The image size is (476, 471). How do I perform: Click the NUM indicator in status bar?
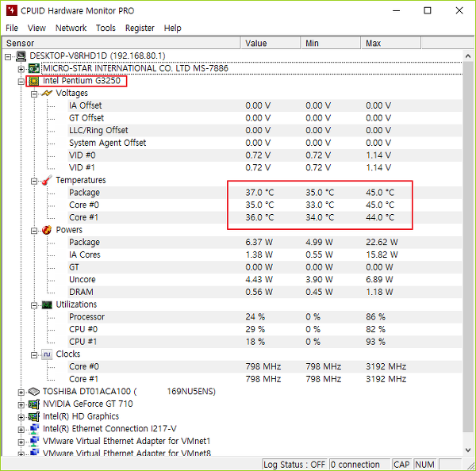[424, 465]
